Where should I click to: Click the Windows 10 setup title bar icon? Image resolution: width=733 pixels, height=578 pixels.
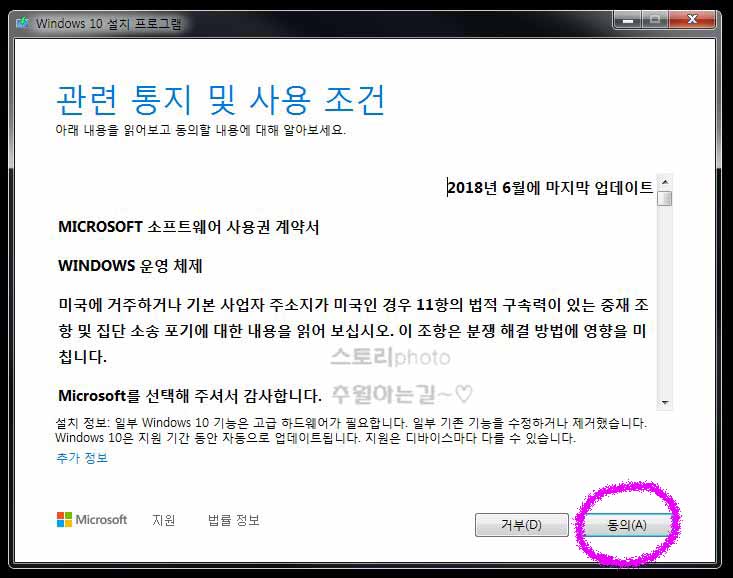pyautogui.click(x=23, y=23)
